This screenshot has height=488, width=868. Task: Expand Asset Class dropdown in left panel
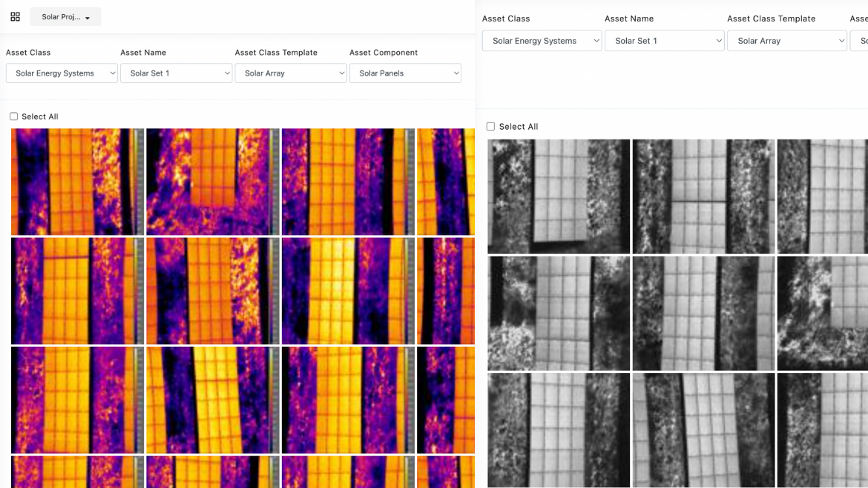[x=62, y=73]
